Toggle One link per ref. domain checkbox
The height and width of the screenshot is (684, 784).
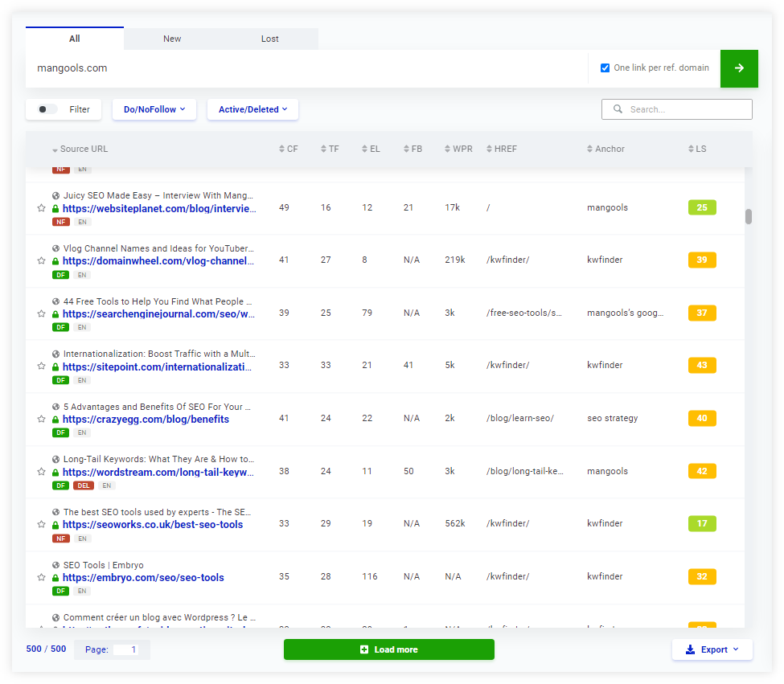click(x=605, y=68)
